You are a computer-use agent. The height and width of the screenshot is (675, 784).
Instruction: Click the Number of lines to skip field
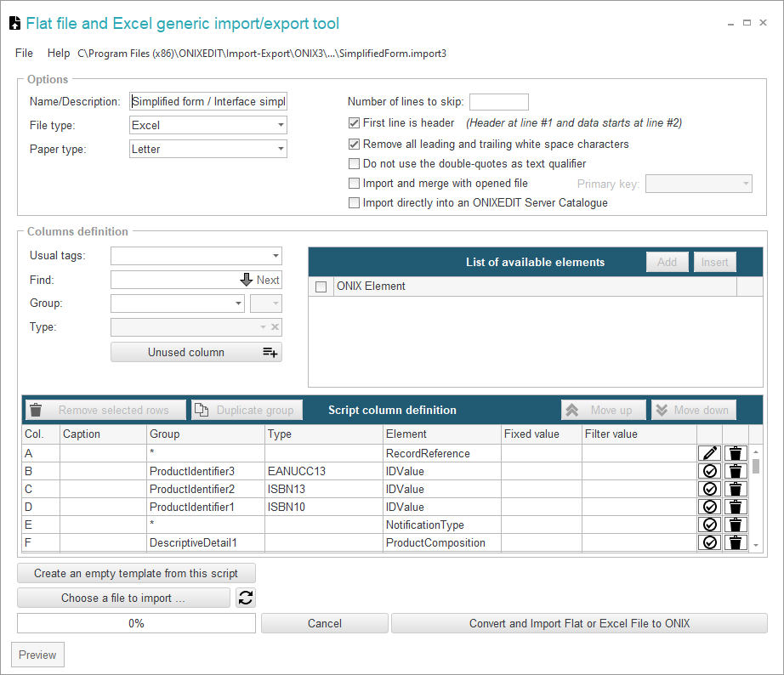[x=498, y=102]
